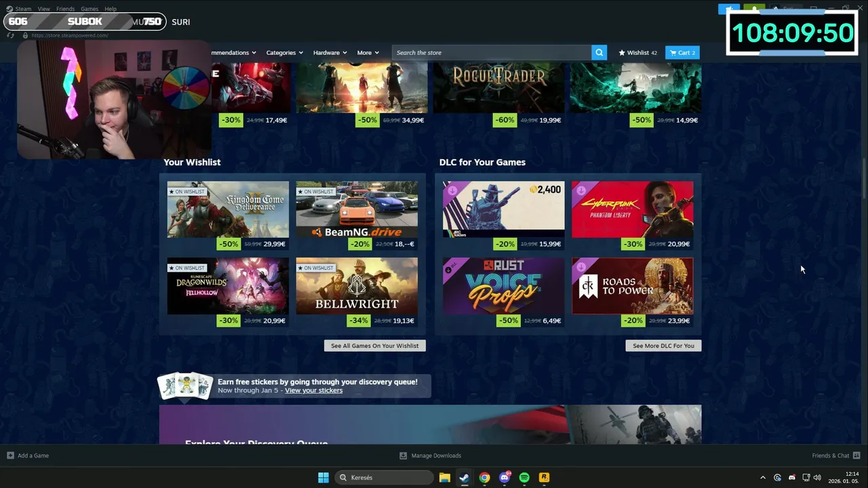Viewport: 868px width, 488px height.
Task: Open the Games menu
Action: (x=90, y=9)
